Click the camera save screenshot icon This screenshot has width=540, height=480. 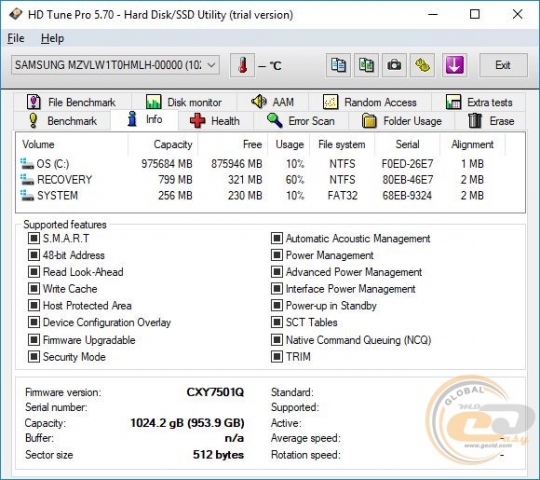[x=394, y=65]
